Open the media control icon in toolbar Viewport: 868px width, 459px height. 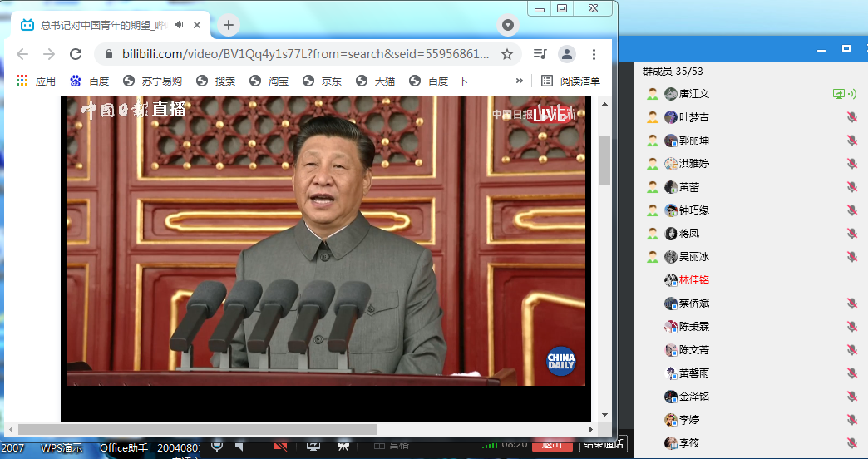(540, 54)
